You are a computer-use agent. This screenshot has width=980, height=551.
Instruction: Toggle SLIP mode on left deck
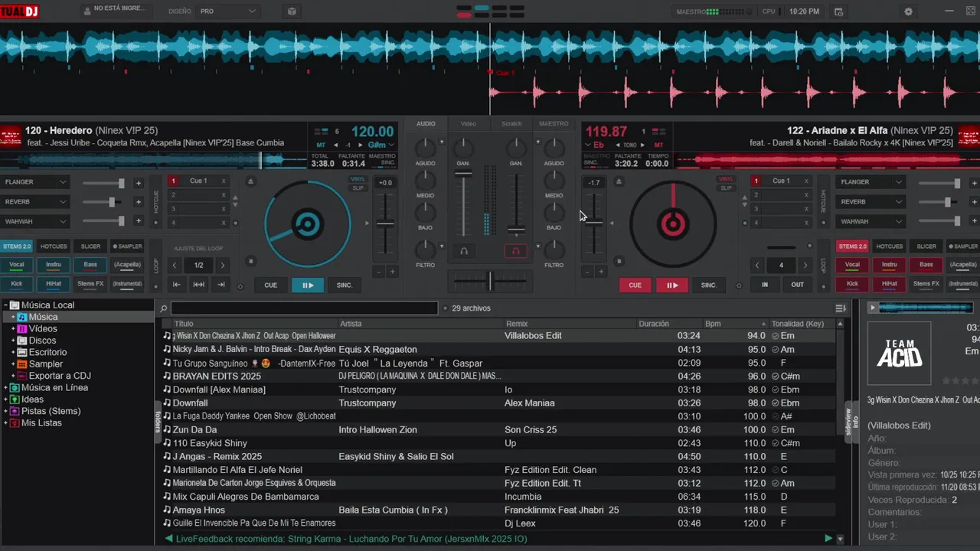[358, 187]
